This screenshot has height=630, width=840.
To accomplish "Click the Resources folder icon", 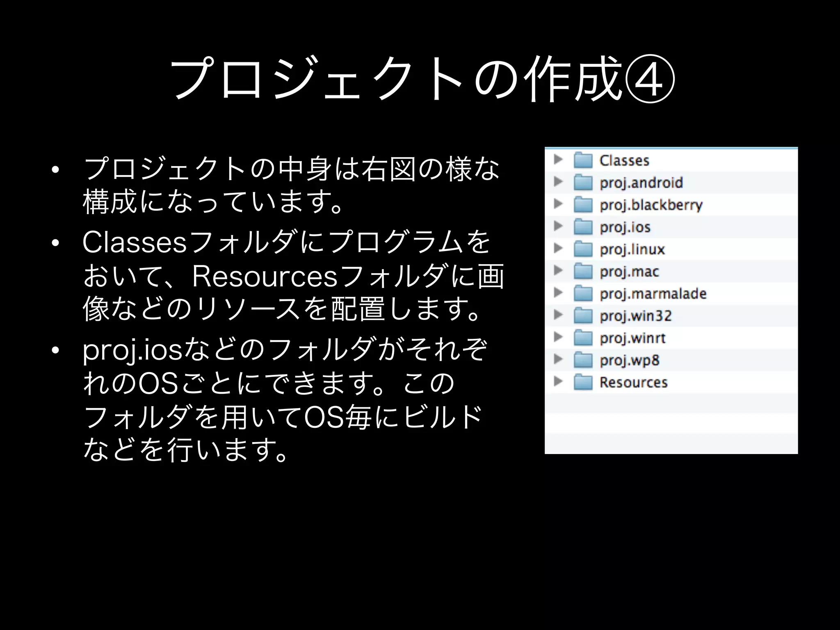I will click(x=583, y=382).
